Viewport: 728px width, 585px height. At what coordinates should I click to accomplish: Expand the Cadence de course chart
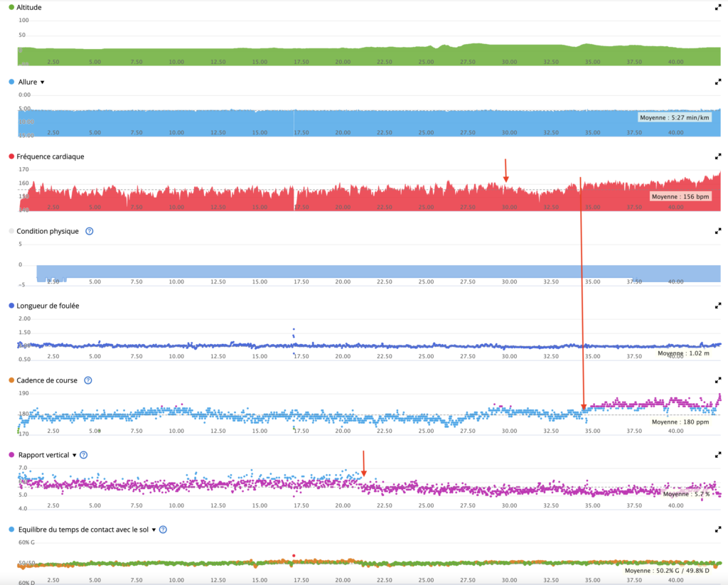[x=718, y=380]
